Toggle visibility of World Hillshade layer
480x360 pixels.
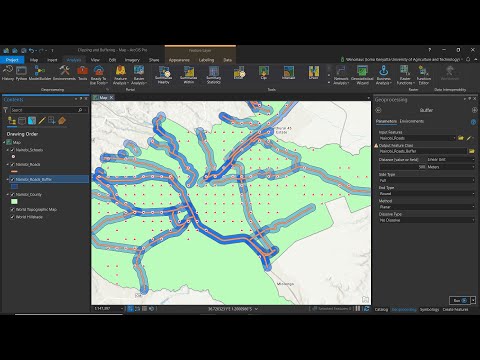tap(13, 217)
